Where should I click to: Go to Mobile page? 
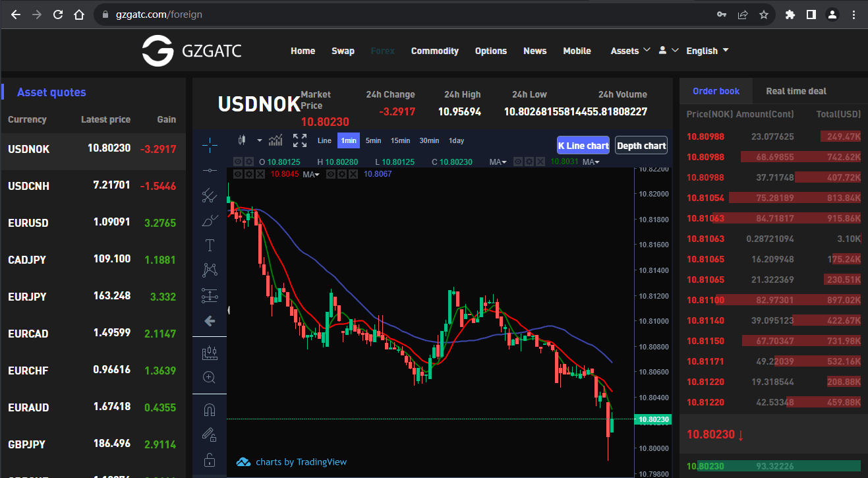[577, 51]
